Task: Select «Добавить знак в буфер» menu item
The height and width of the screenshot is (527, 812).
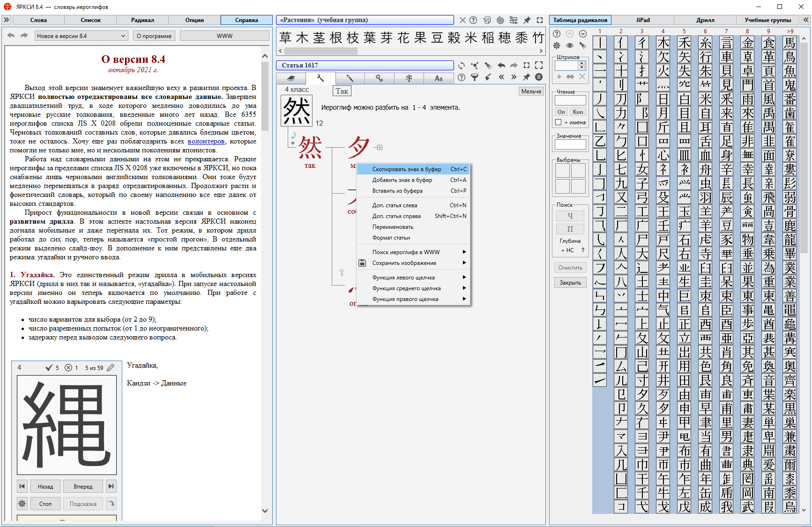Action: click(413, 180)
